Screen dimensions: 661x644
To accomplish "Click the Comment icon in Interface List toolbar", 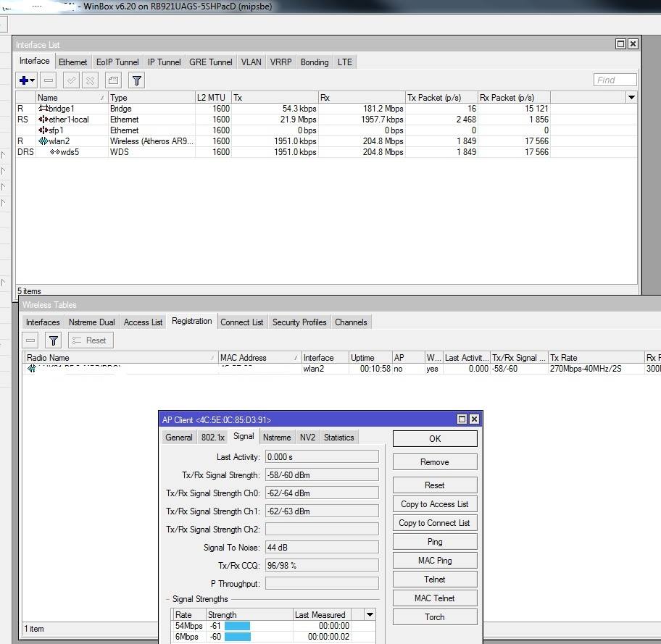I will (113, 80).
